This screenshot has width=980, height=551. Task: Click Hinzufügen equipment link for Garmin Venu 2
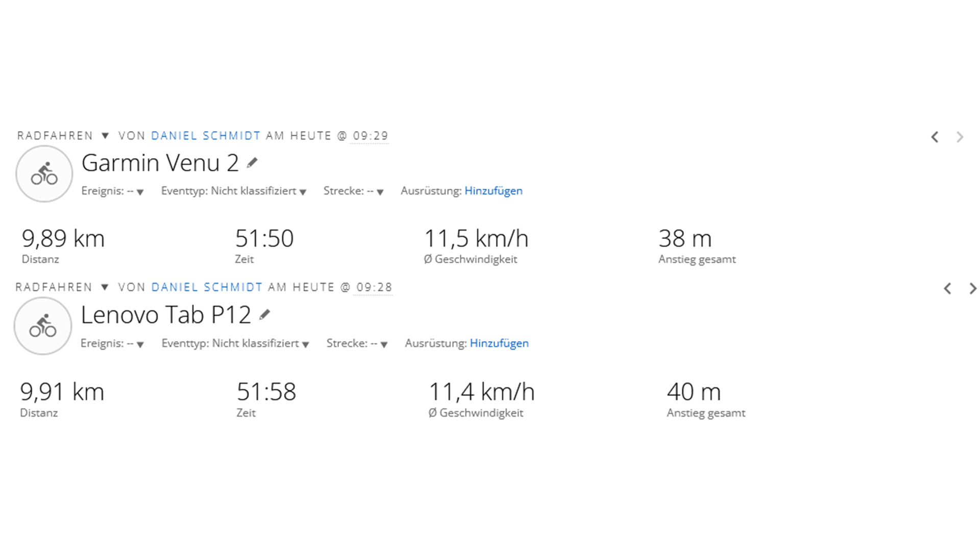[493, 191]
